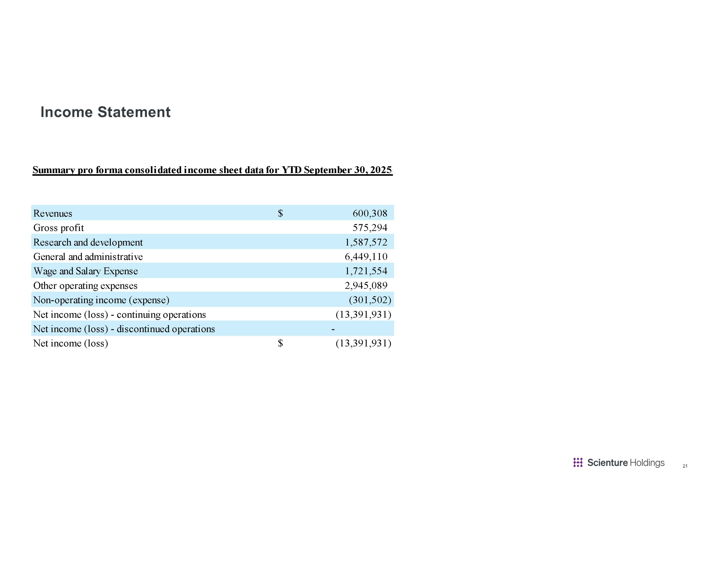
Task: Click the dash in discontinued operations row
Action: [x=333, y=329]
